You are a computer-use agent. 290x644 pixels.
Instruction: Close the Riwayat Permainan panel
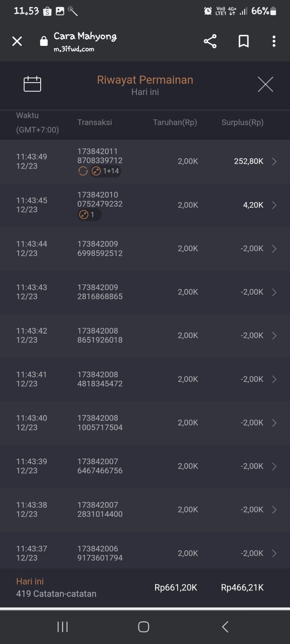(x=265, y=85)
